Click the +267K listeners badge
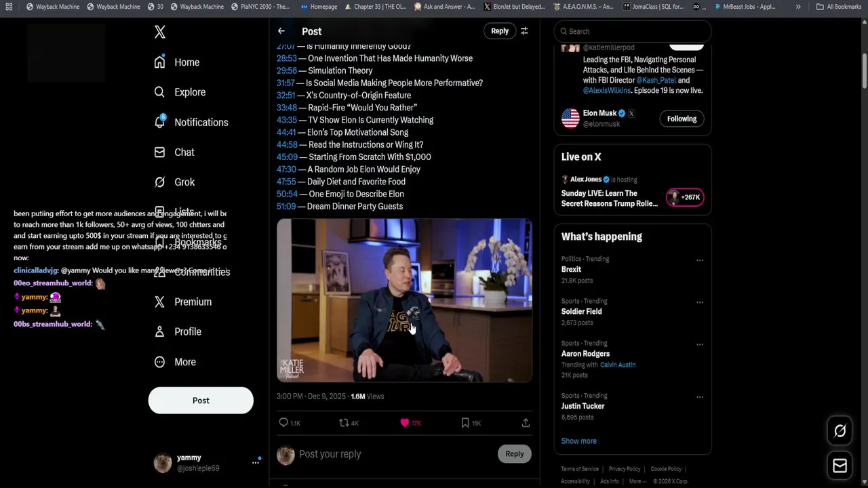The height and width of the screenshot is (488, 868). tap(685, 197)
